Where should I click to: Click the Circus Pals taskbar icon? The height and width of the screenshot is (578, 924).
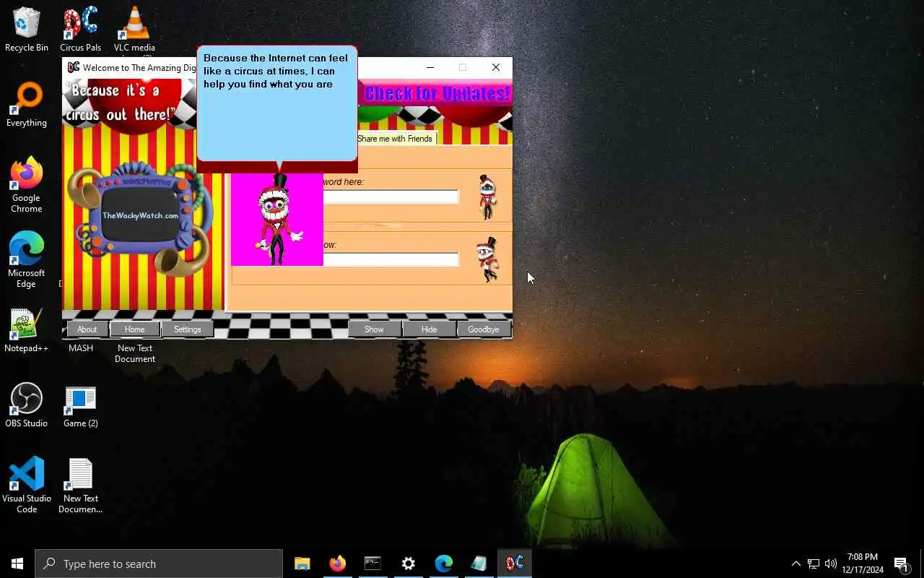pos(514,564)
